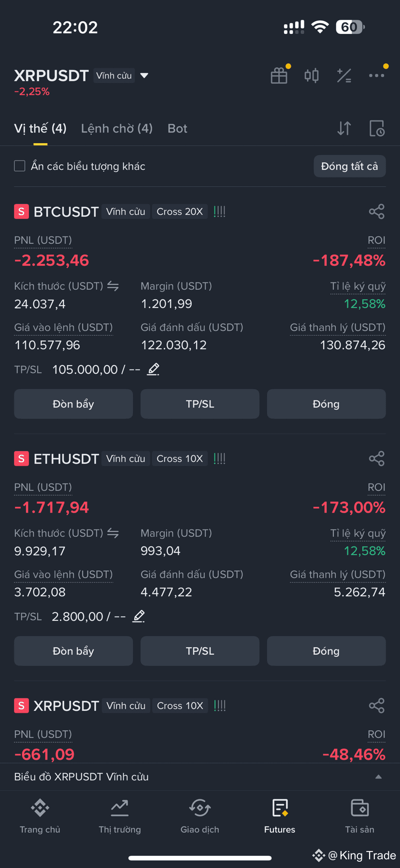Open the XRPUSDT symbol dropdown arrow
Viewport: 400px width, 868px height.
144,75
